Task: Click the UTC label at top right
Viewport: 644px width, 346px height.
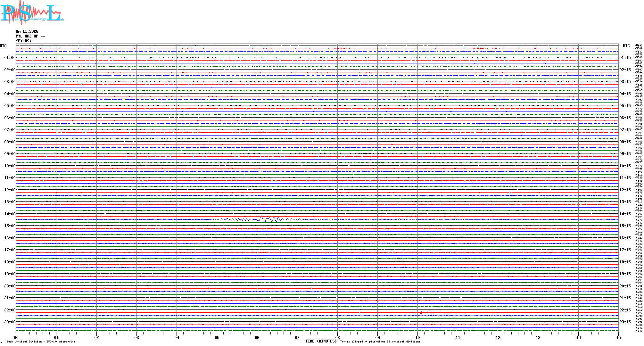Action: click(x=626, y=46)
